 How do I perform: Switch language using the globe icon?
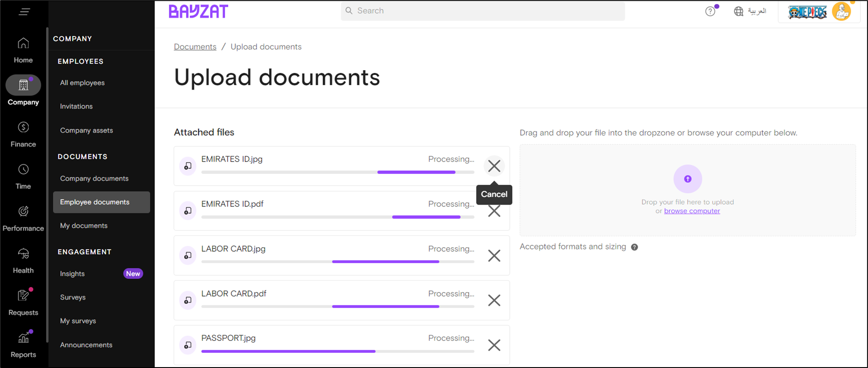click(x=739, y=11)
